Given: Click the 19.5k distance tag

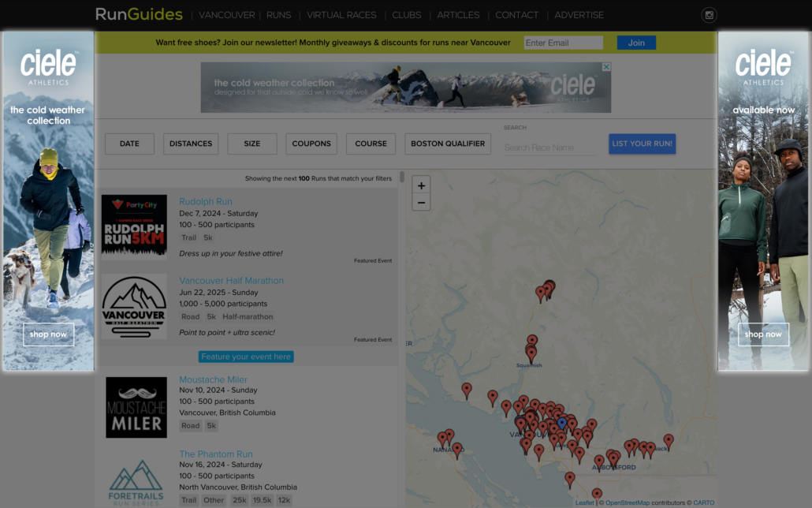Looking at the screenshot, I should (262, 500).
